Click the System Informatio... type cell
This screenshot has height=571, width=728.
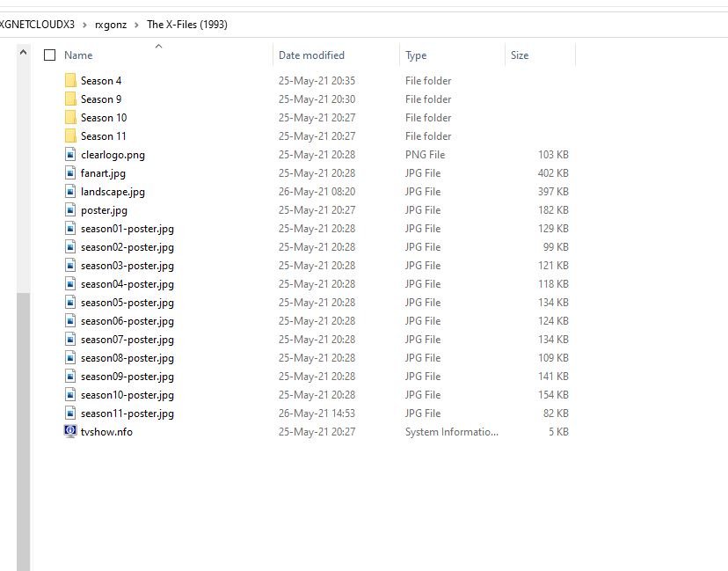(452, 432)
